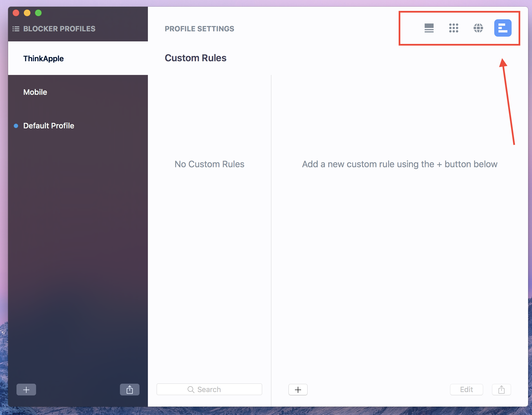Click the Add a new custom rule hint
532x415 pixels.
click(400, 164)
